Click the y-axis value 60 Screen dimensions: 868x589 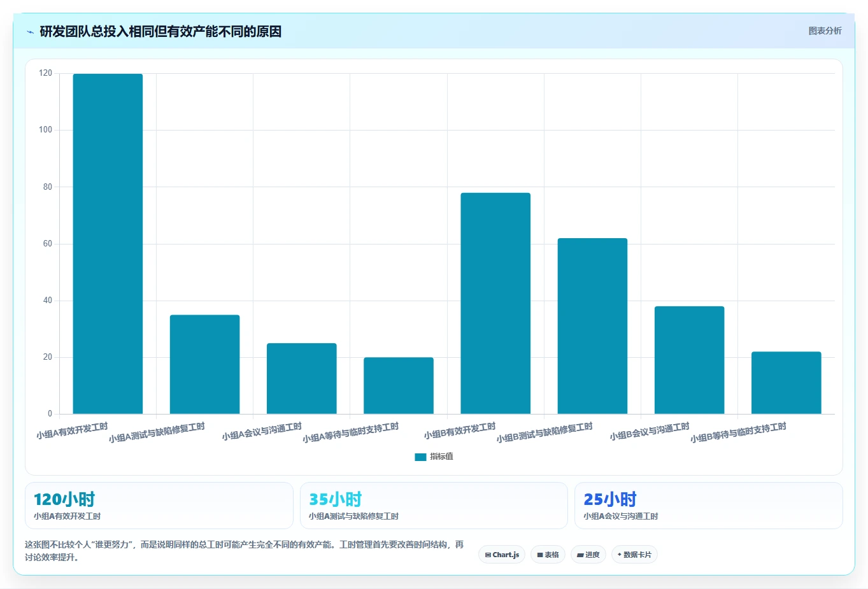[48, 244]
